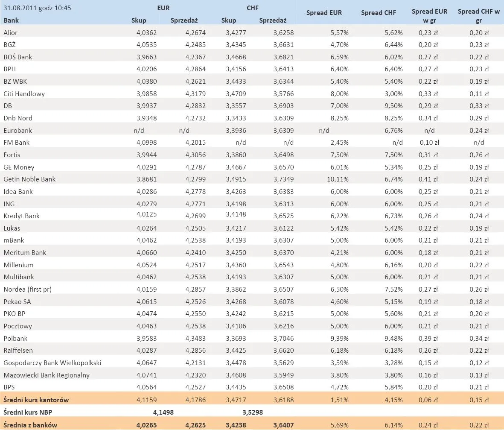Select the Millenium bank name

tap(19, 265)
